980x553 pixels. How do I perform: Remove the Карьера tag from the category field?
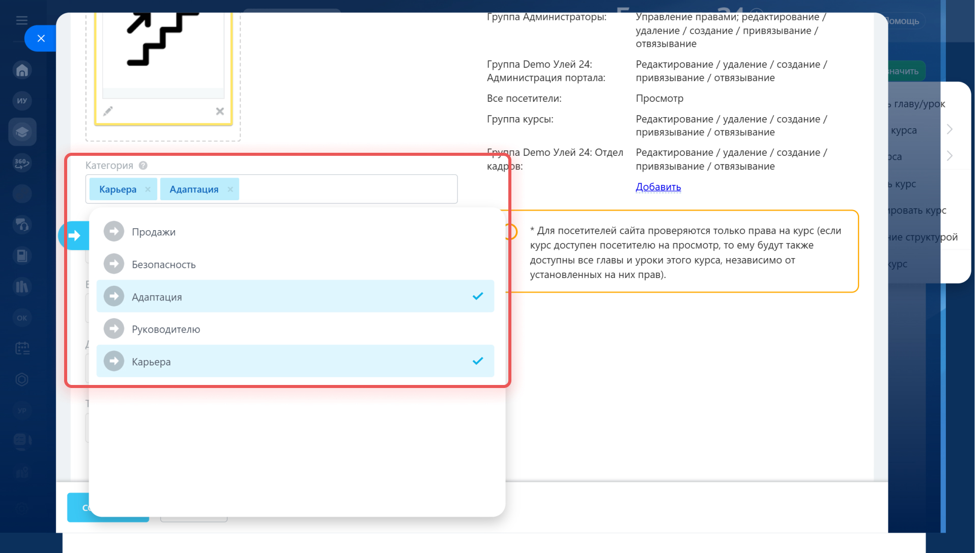pos(148,189)
